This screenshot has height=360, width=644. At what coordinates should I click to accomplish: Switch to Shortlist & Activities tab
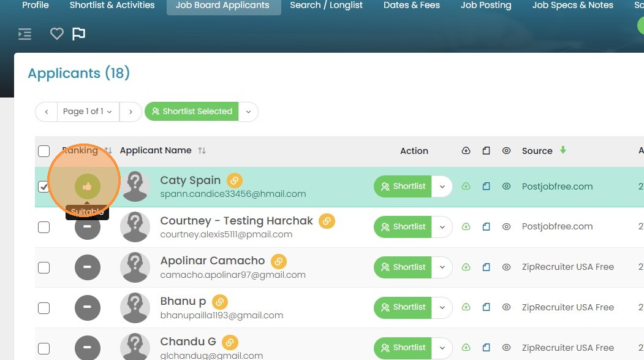tap(112, 6)
